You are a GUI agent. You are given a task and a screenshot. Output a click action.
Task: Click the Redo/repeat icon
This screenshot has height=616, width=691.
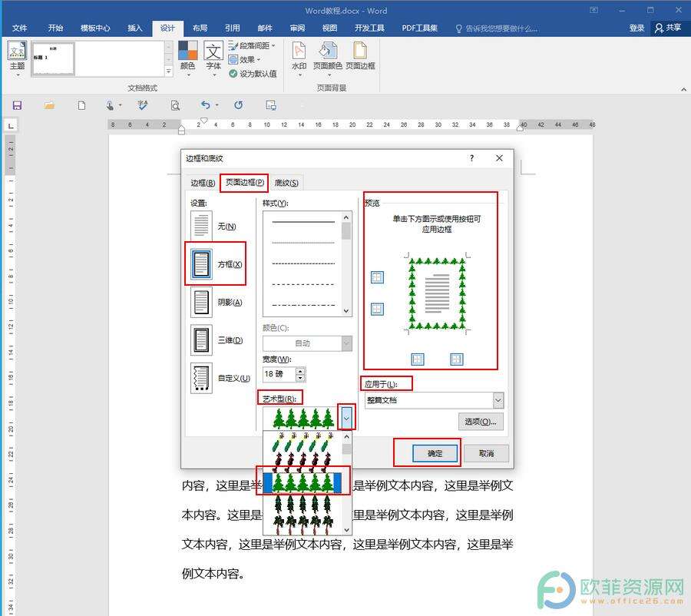[239, 105]
